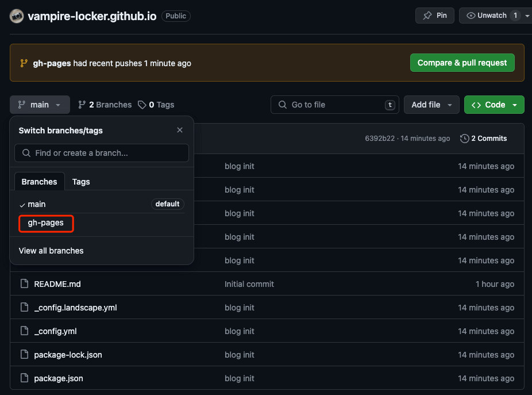Click the checkmark beside the main branch

click(22, 205)
